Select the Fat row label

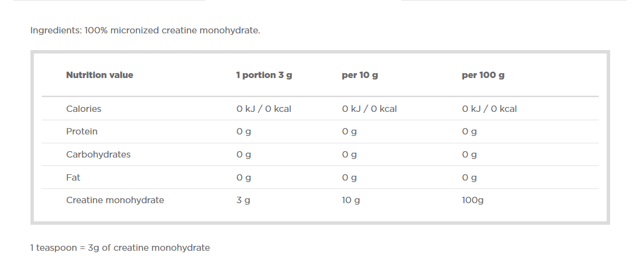[x=73, y=177]
